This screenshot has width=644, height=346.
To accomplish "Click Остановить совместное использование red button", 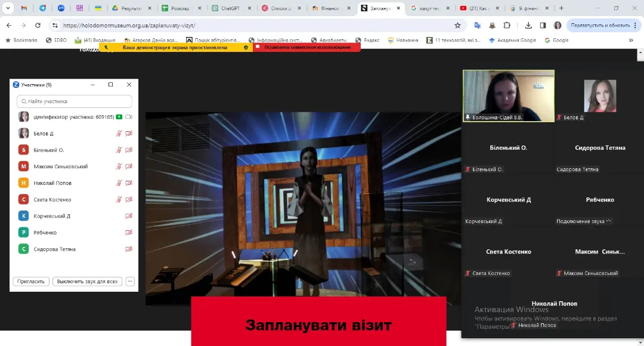I will 306,47.
